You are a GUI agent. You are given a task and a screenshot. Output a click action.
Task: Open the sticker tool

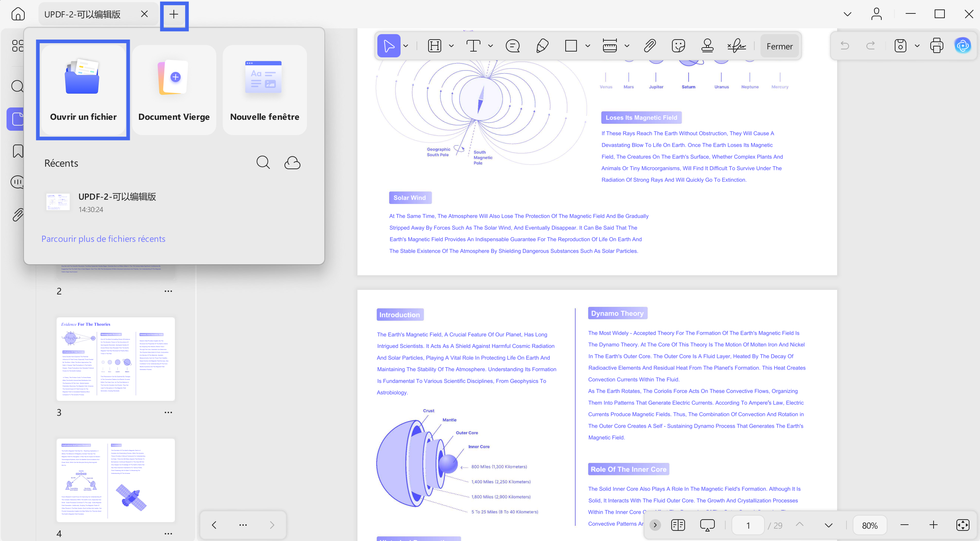click(678, 46)
